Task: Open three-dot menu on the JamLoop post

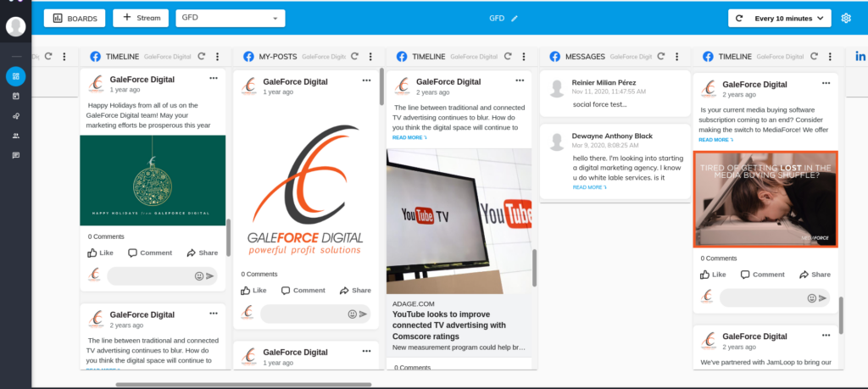Action: pos(826,336)
